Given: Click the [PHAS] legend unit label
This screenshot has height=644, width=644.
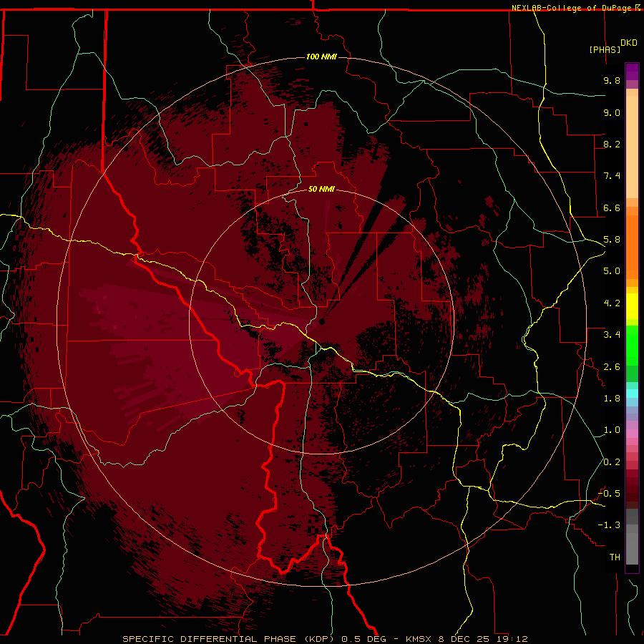Looking at the screenshot, I should (605, 49).
